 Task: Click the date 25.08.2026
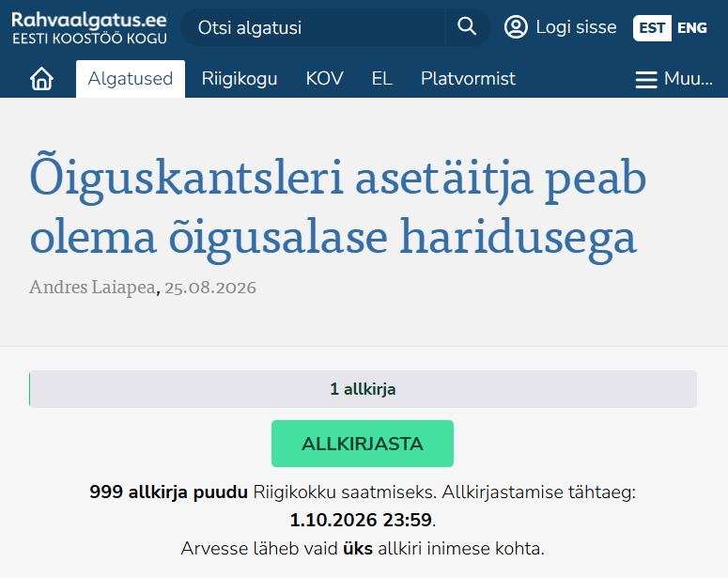tap(210, 288)
